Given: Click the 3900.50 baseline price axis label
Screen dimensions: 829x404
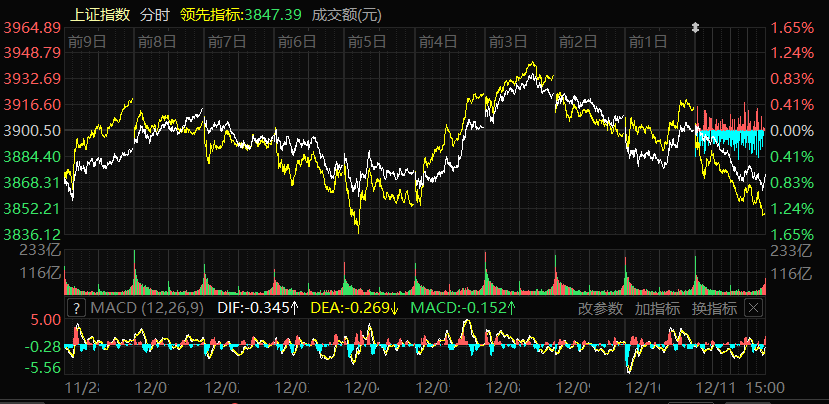Looking at the screenshot, I should 33,131.
